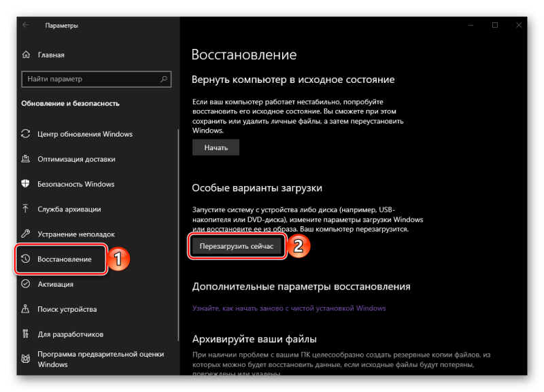Click the sidebar vertical scrollbar
544x392 pixels.
(178, 234)
